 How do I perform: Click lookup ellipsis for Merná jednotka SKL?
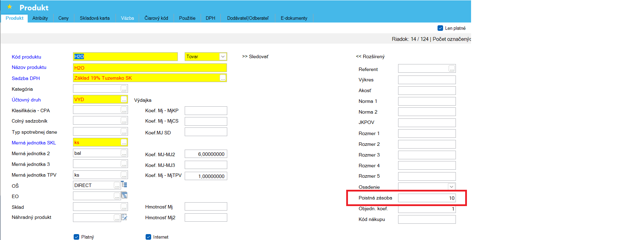pos(124,143)
